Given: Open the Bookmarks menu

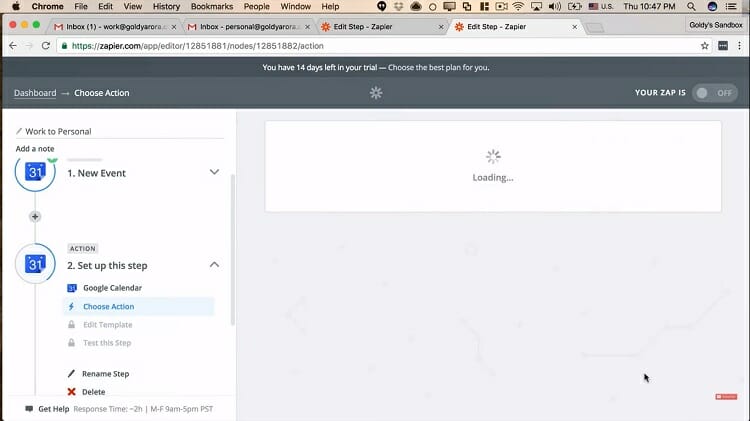Looking at the screenshot, I should [212, 6].
